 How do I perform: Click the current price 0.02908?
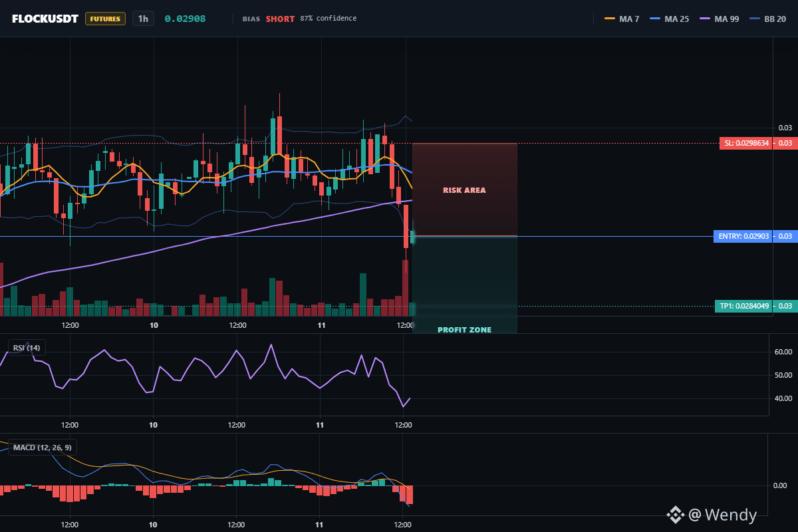[186, 19]
